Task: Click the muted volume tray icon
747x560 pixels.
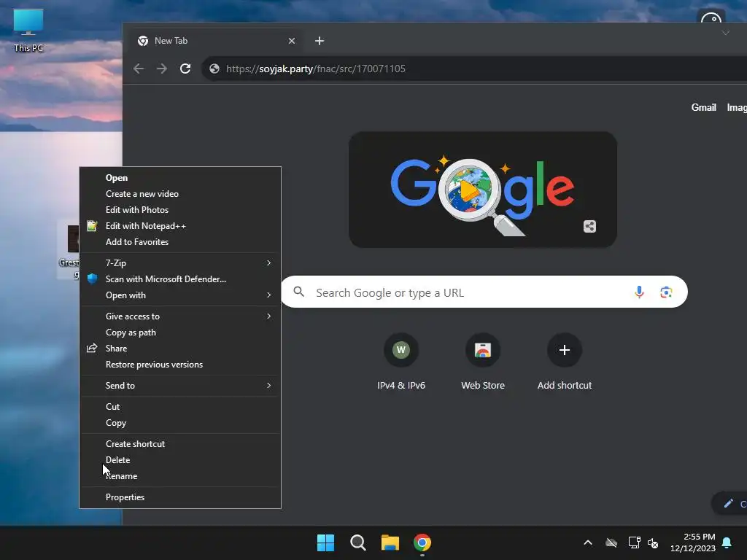Action: (653, 542)
